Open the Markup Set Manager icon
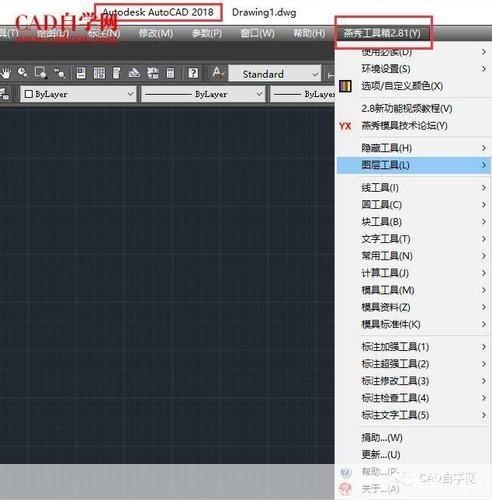This screenshot has width=492, height=500. point(153,73)
